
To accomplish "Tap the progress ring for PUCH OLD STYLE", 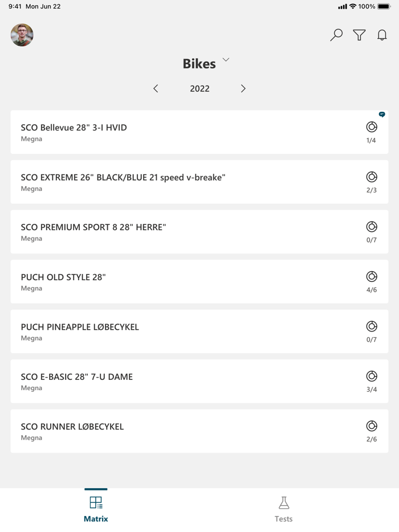I will click(372, 276).
